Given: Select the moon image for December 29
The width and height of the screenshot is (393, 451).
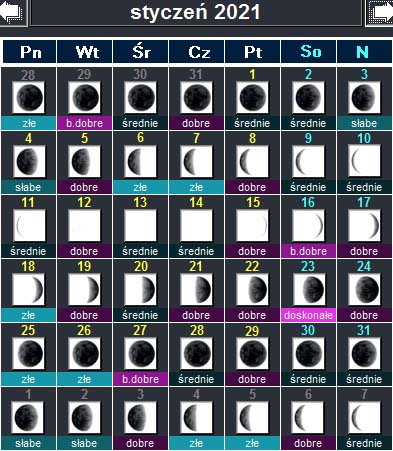Looking at the screenshot, I should coord(84,98).
